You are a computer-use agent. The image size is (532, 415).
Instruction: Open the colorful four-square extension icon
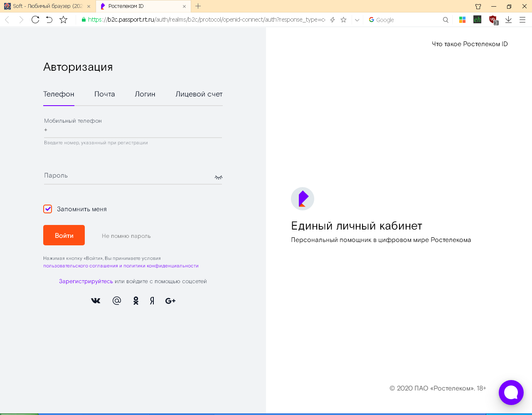462,20
